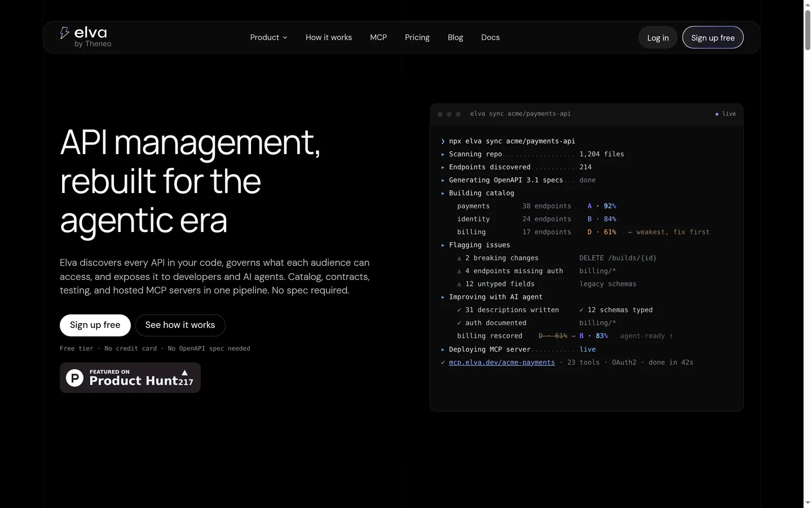Open the Docs link in navigation

[x=491, y=37]
